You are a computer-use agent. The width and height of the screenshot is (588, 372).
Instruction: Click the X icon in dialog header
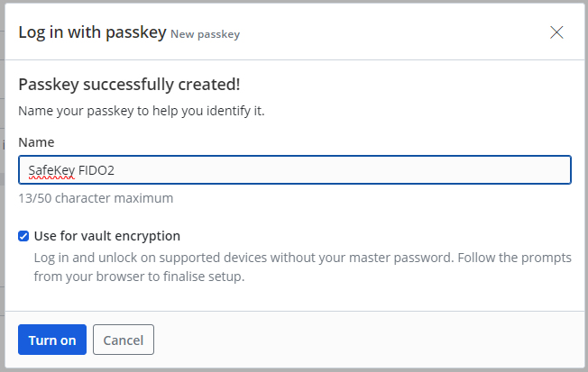pyautogui.click(x=556, y=32)
